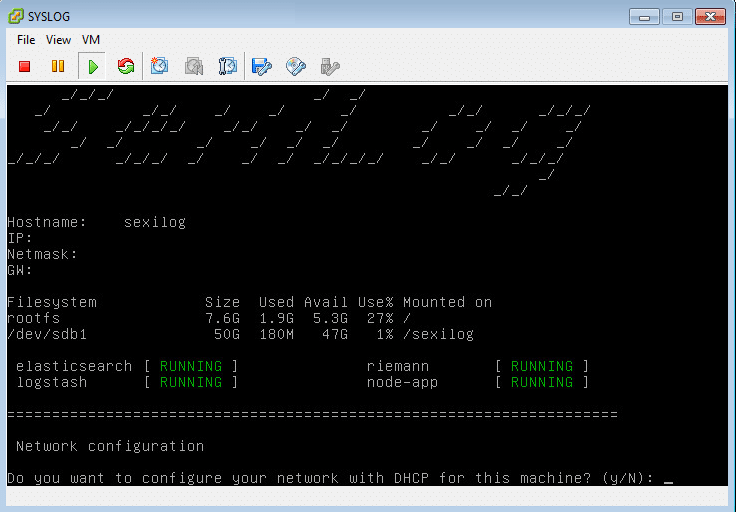Click the DHCP (y/N) prompt line
The image size is (736, 512).
[340, 478]
